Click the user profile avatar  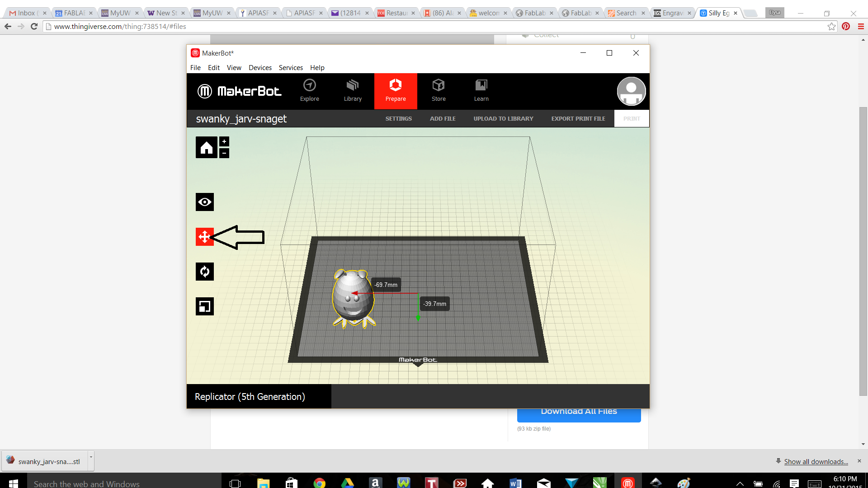point(631,91)
